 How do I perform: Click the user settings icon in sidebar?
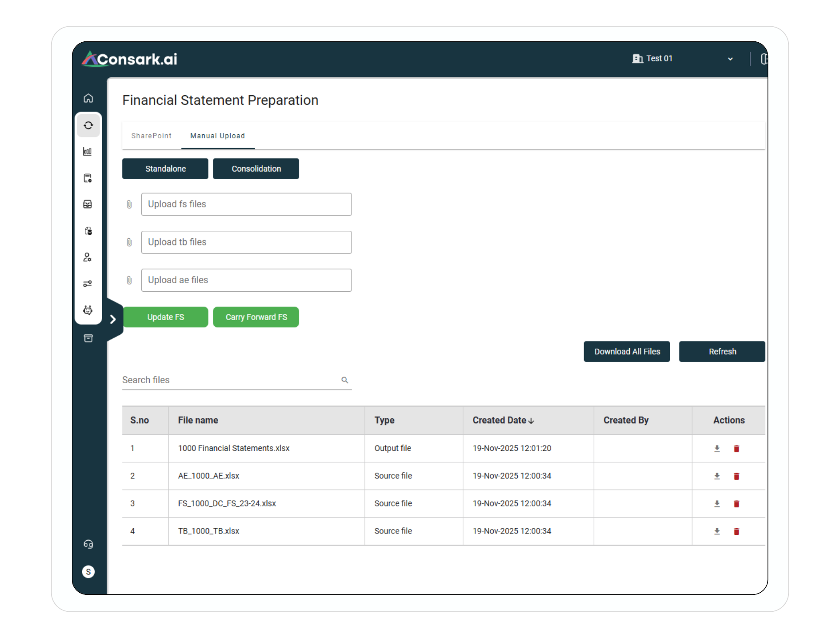pos(88,257)
